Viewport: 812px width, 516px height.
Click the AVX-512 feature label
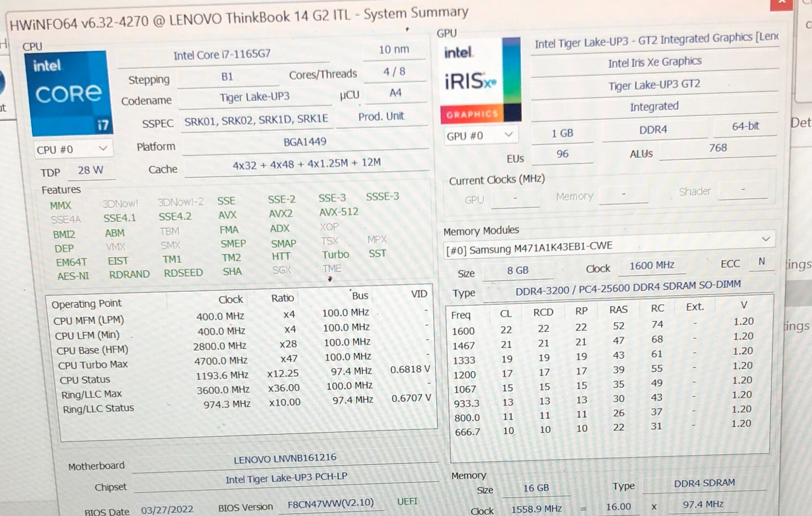click(339, 212)
